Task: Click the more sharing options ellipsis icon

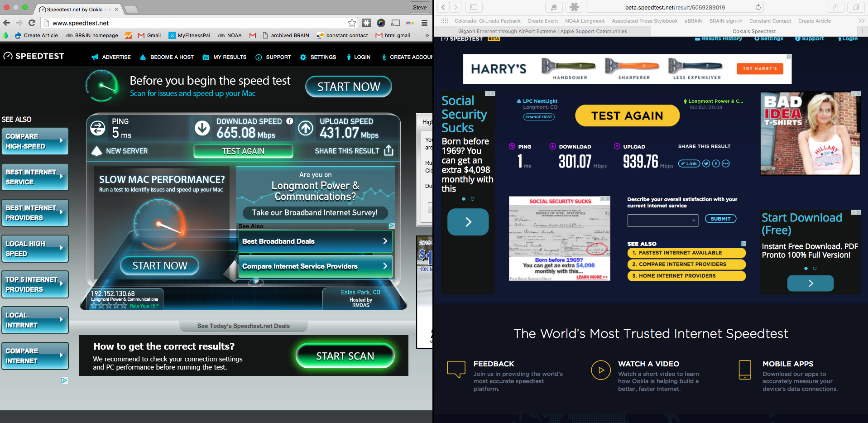Action: coord(726,163)
